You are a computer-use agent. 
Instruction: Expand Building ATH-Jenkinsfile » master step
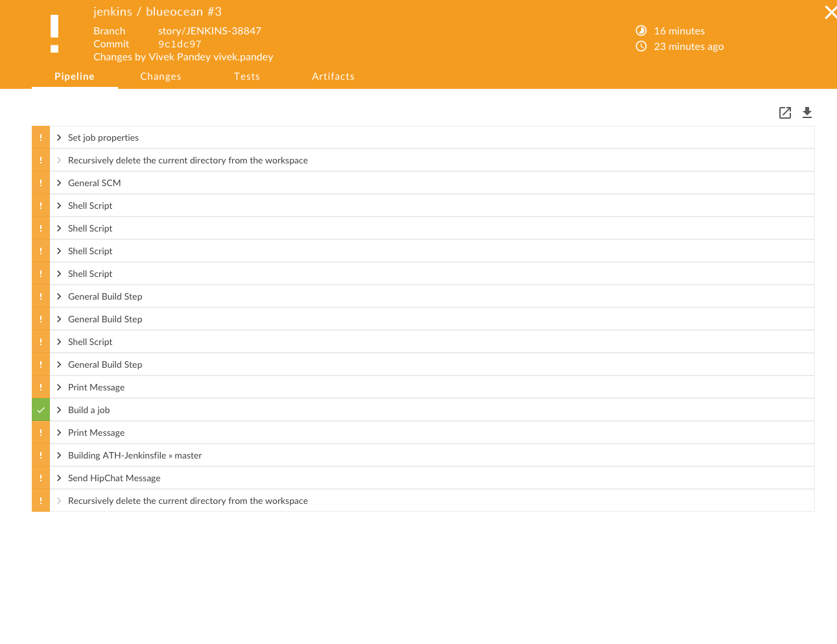pyautogui.click(x=59, y=455)
